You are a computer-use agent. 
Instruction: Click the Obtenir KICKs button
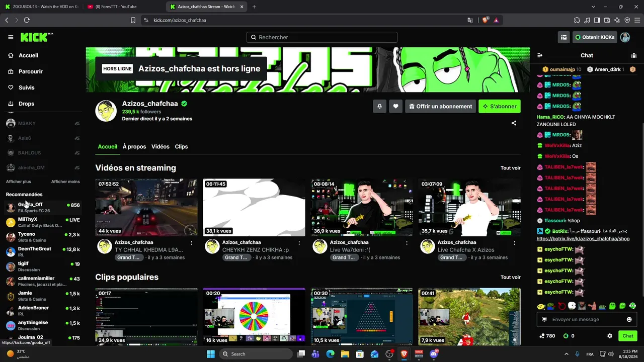[595, 37]
